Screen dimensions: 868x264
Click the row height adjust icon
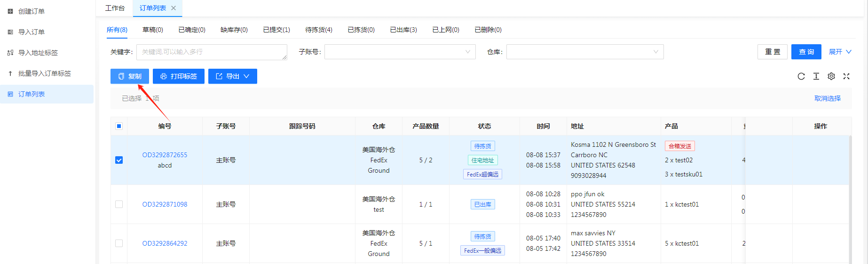click(816, 76)
